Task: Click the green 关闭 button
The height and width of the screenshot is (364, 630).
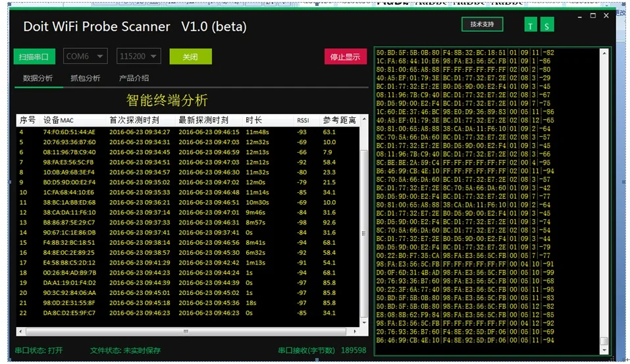Action: (190, 57)
